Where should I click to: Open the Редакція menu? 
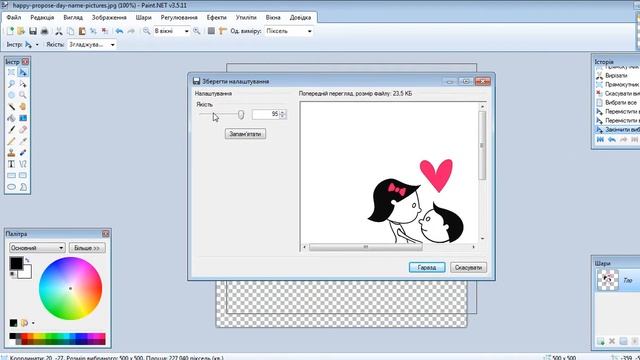tap(42, 18)
